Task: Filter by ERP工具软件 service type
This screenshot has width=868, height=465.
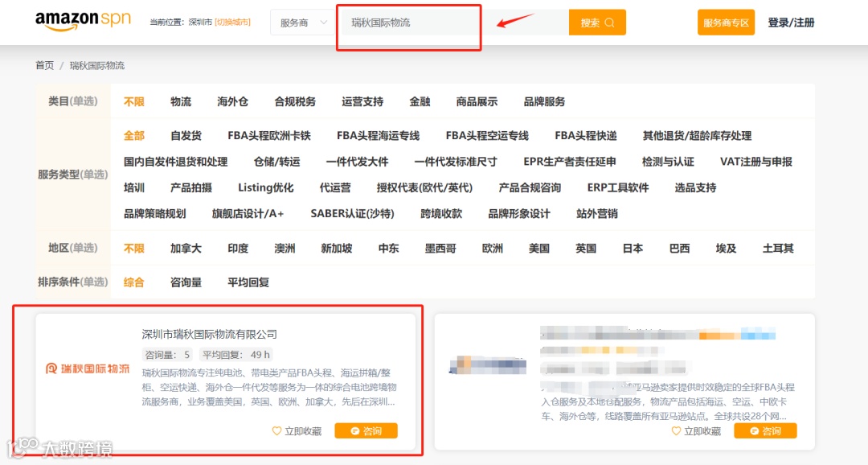Action: [618, 187]
